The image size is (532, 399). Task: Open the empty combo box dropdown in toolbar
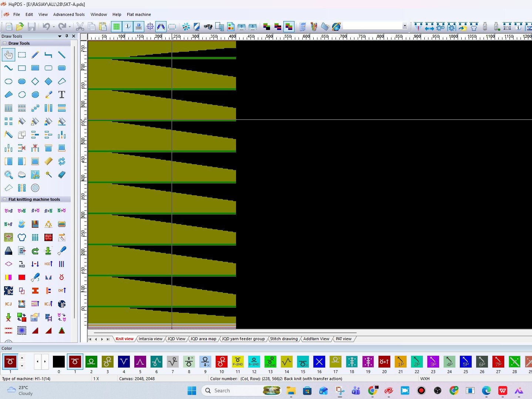click(404, 26)
